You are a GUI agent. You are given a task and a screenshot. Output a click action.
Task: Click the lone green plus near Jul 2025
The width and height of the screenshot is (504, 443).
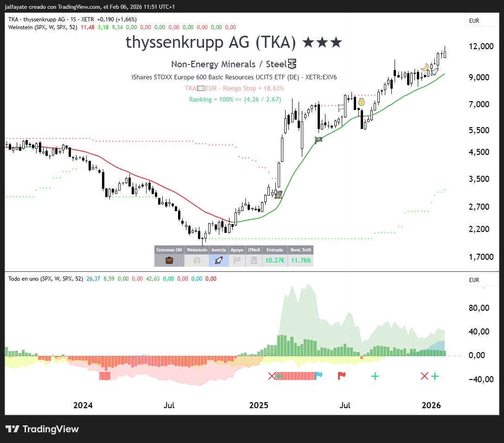click(x=375, y=376)
